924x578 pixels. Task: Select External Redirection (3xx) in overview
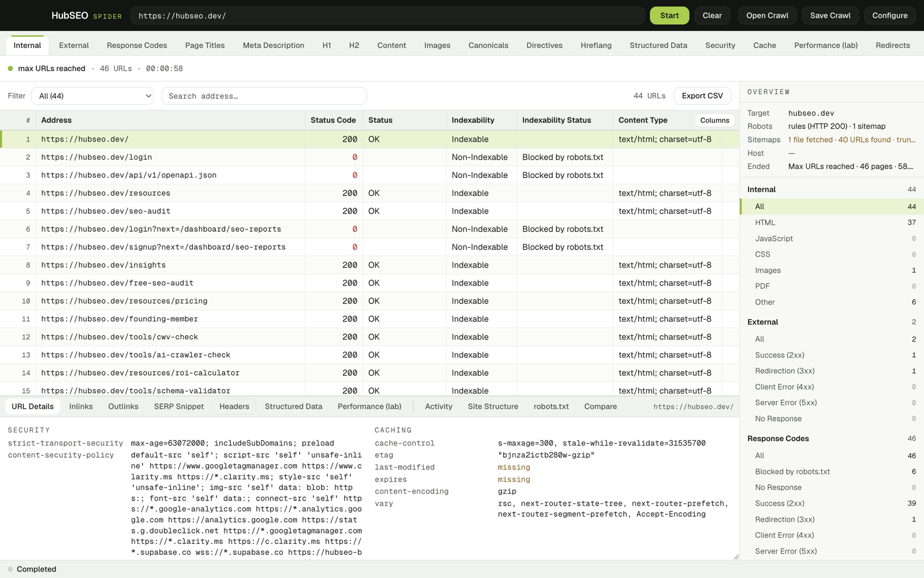[832, 371]
